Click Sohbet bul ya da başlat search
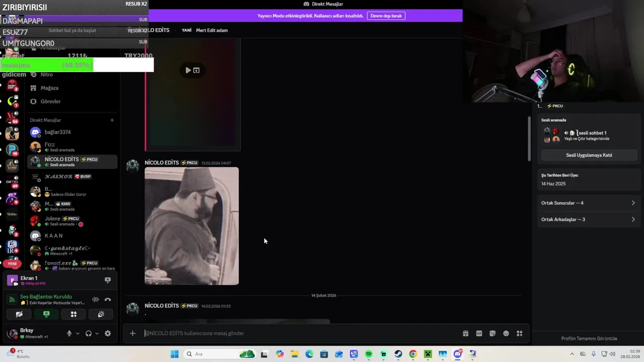Screen dimensions: 644x362 click(x=72, y=30)
